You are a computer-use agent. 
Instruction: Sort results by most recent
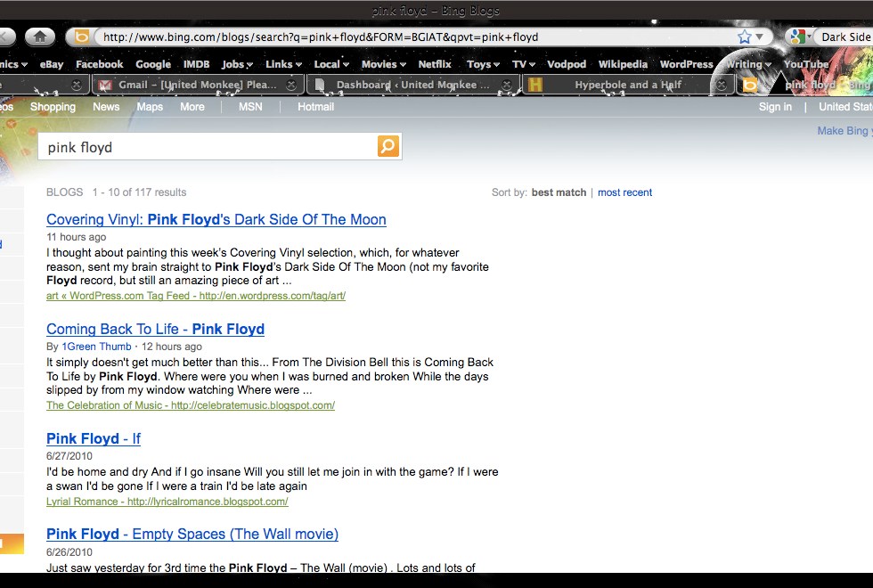point(624,192)
